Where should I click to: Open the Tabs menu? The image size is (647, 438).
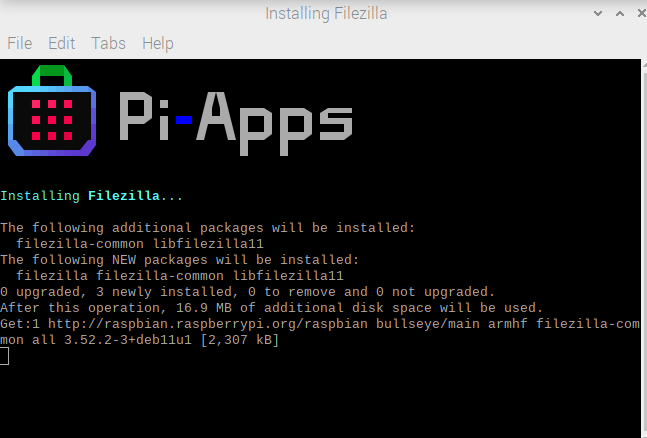coord(108,43)
